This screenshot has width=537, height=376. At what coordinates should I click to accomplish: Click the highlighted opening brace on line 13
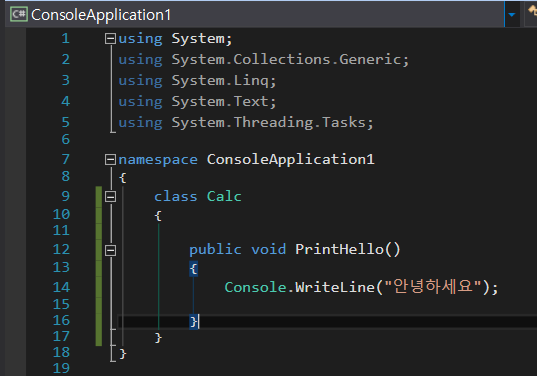(193, 269)
